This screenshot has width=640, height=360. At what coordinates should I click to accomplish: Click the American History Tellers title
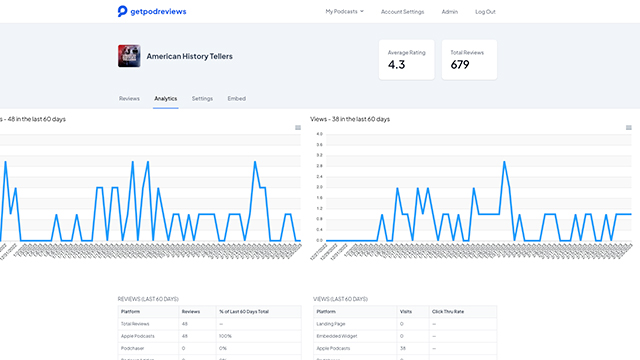pos(189,56)
